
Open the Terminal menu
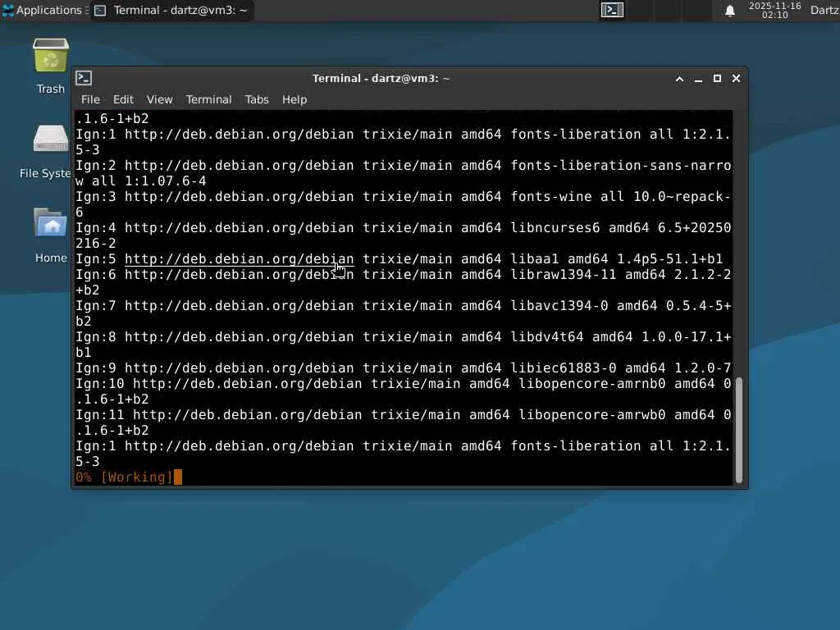pos(208,99)
